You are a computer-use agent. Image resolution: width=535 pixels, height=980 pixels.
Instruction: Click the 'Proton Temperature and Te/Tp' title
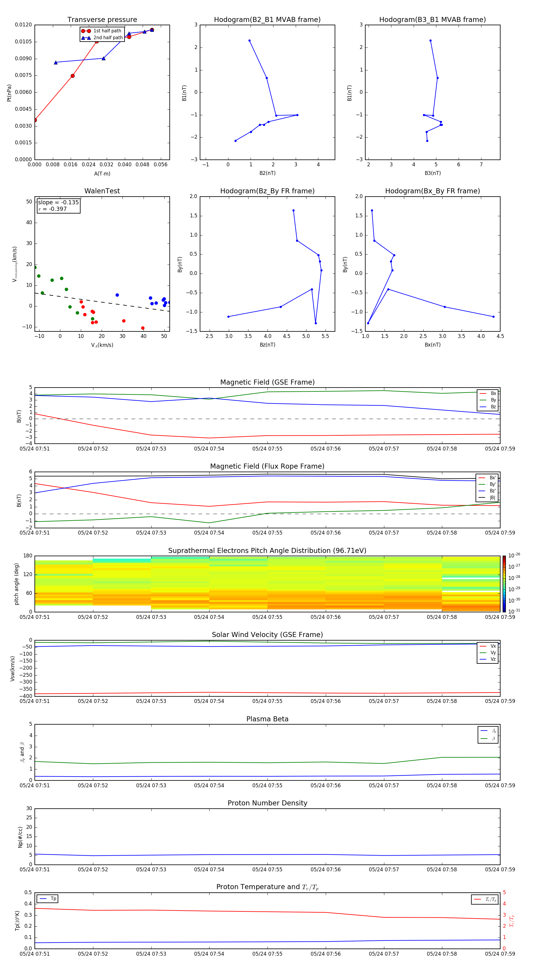coord(267,887)
